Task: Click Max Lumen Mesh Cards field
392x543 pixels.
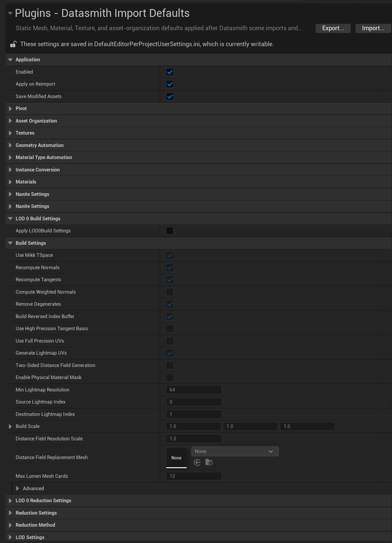Action: (194, 476)
